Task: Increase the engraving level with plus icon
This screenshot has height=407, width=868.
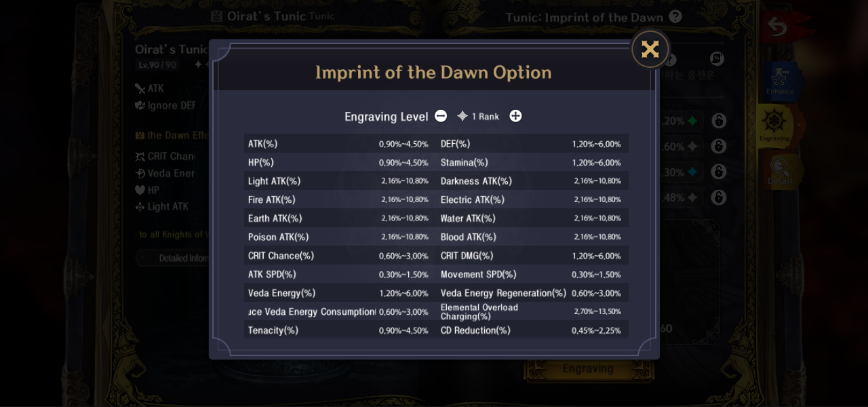Action: pos(515,116)
